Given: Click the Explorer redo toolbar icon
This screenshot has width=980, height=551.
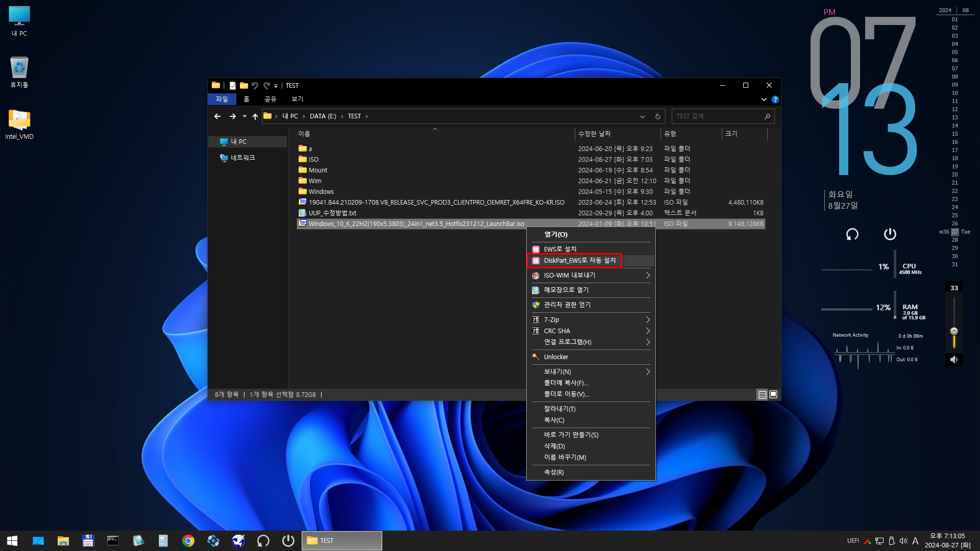Looking at the screenshot, I should click(266, 86).
